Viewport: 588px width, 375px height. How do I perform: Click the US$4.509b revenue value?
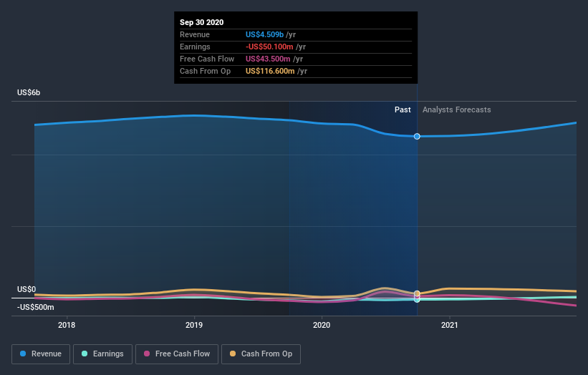pos(264,34)
